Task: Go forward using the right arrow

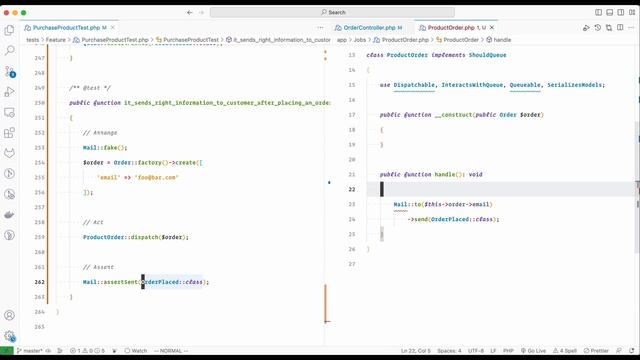Action: coord(201,13)
